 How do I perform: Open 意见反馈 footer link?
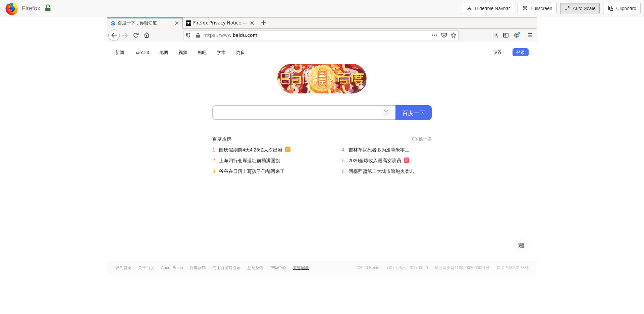[255, 268]
